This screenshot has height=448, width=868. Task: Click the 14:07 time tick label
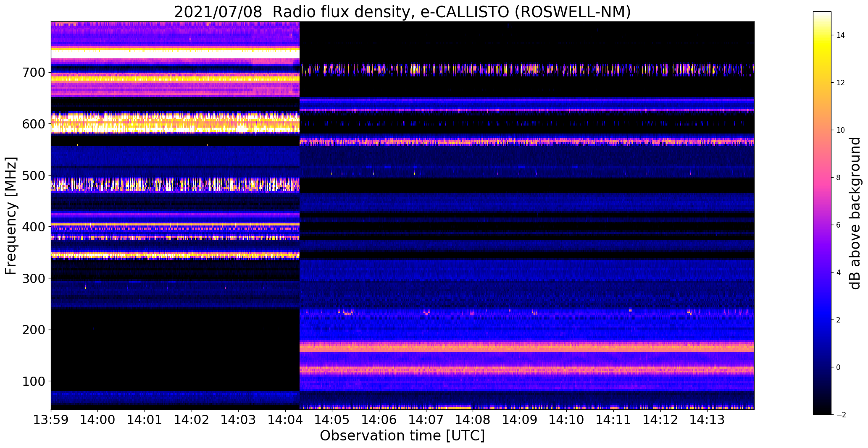pyautogui.click(x=426, y=420)
